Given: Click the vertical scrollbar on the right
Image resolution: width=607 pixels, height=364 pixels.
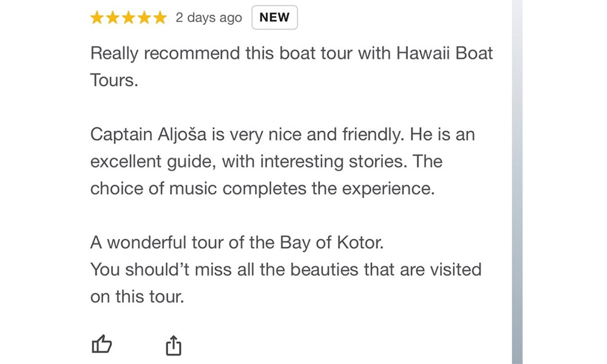Looking at the screenshot, I should point(517,182).
